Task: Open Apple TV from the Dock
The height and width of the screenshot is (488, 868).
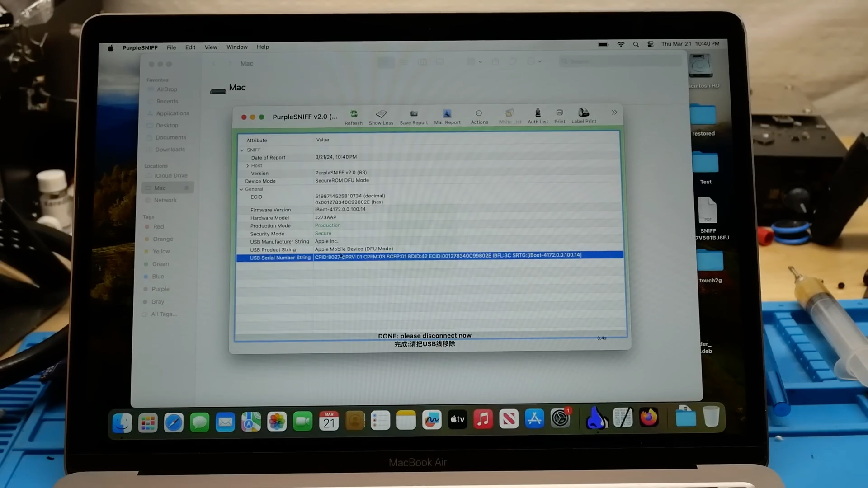Action: click(458, 420)
